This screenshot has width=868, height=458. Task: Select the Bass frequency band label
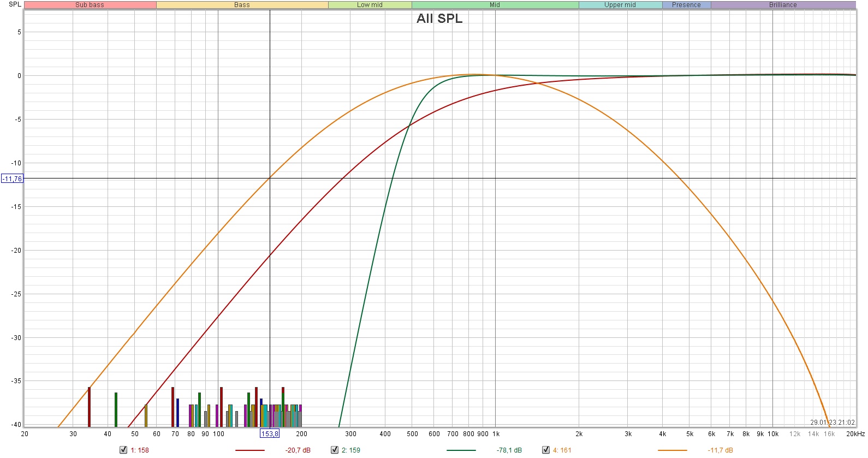click(x=242, y=5)
